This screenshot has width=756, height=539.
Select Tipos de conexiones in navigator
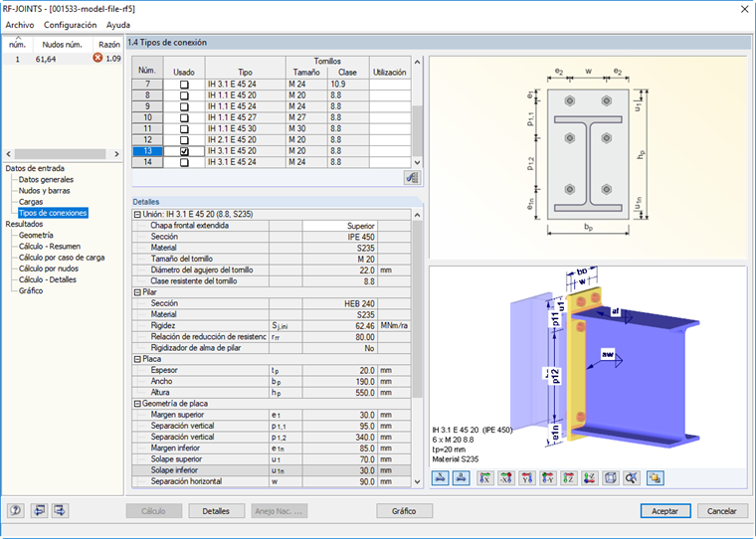point(53,213)
